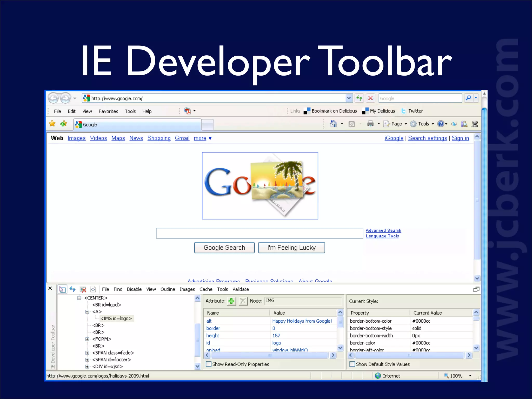Click the RSS feeds icon

click(351, 124)
